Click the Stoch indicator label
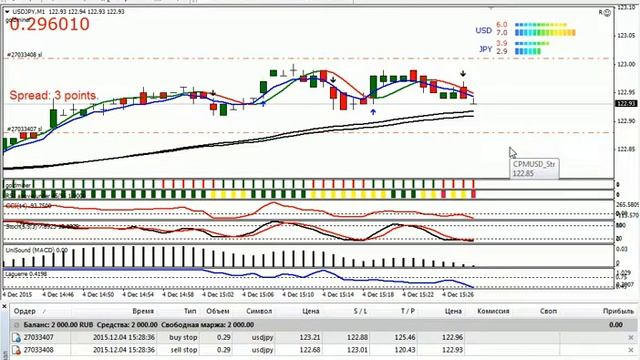Screen dimensions: 640x360 (42, 226)
